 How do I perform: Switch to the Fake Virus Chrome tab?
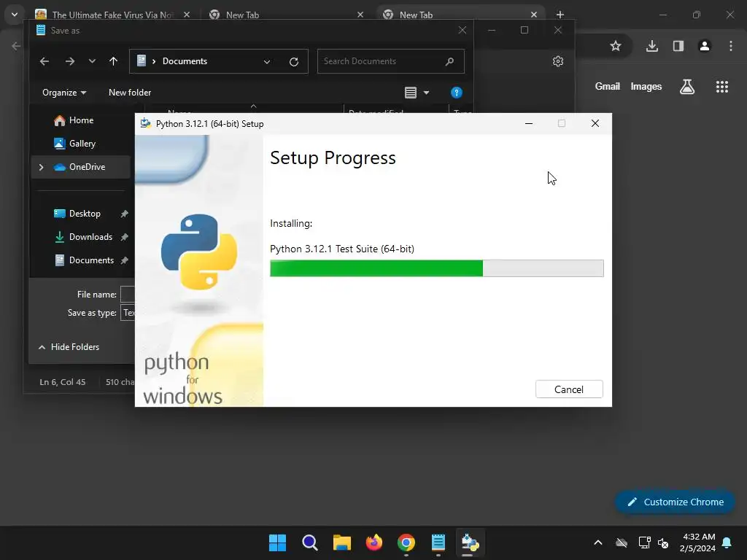click(112, 15)
